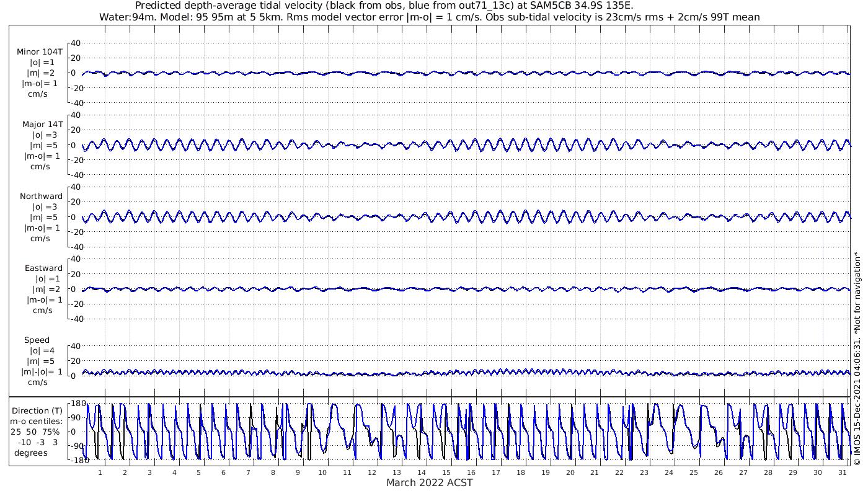The height and width of the screenshot is (496, 868).
Task: Select the '20' tick of the Speed panel
Action: coord(76,361)
